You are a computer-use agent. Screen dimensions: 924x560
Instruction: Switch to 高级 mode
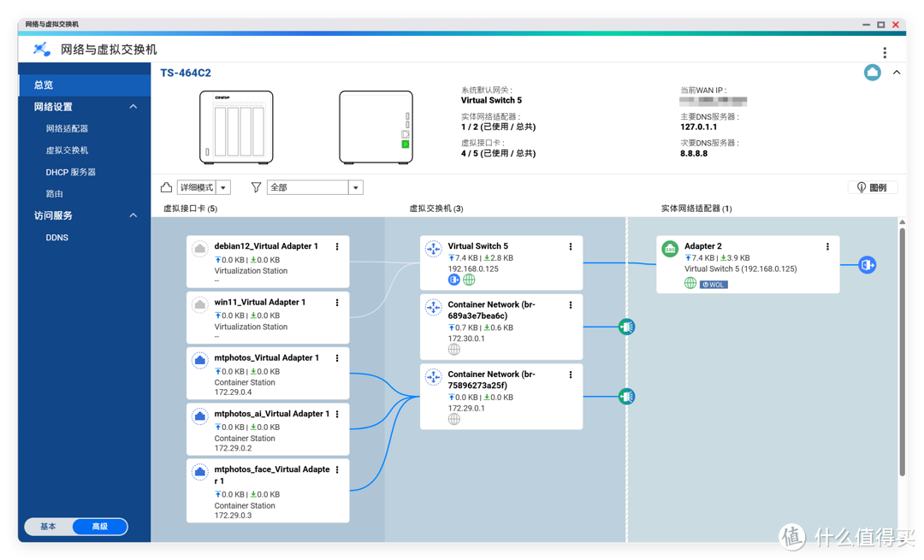[x=100, y=527]
